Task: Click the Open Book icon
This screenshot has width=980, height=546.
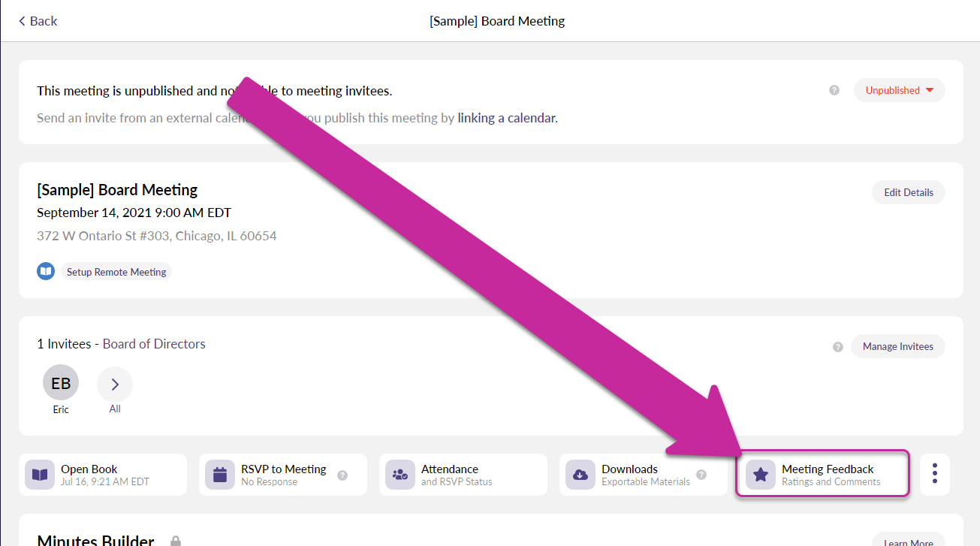Action: coord(40,475)
